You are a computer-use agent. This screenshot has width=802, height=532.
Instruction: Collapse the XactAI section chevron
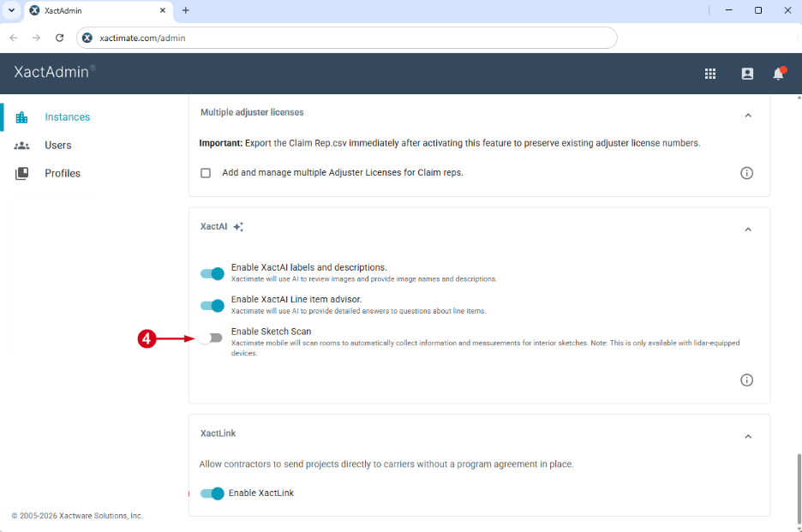[x=748, y=230]
